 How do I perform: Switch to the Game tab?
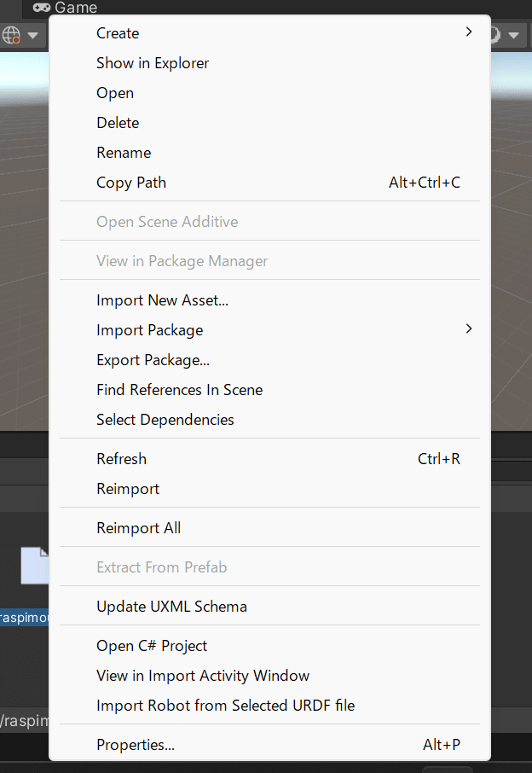tap(66, 8)
